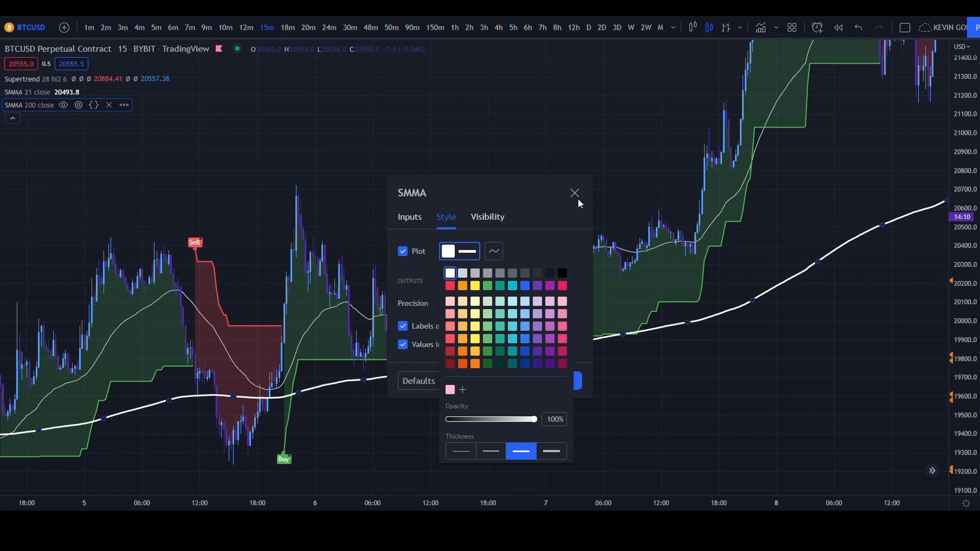Expand the timeframe options chevron
Screen dimensions: 980x551
click(672, 27)
